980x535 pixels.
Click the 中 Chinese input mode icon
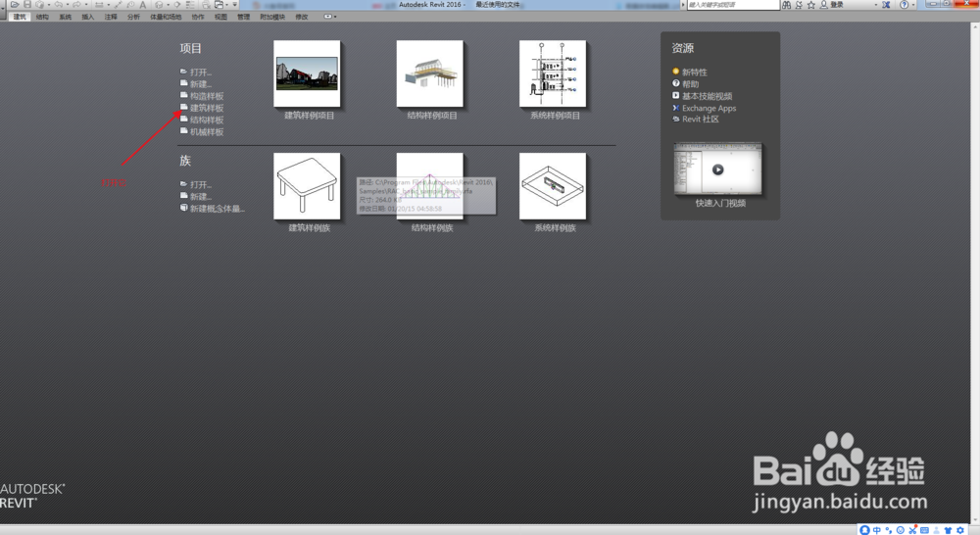point(877,530)
